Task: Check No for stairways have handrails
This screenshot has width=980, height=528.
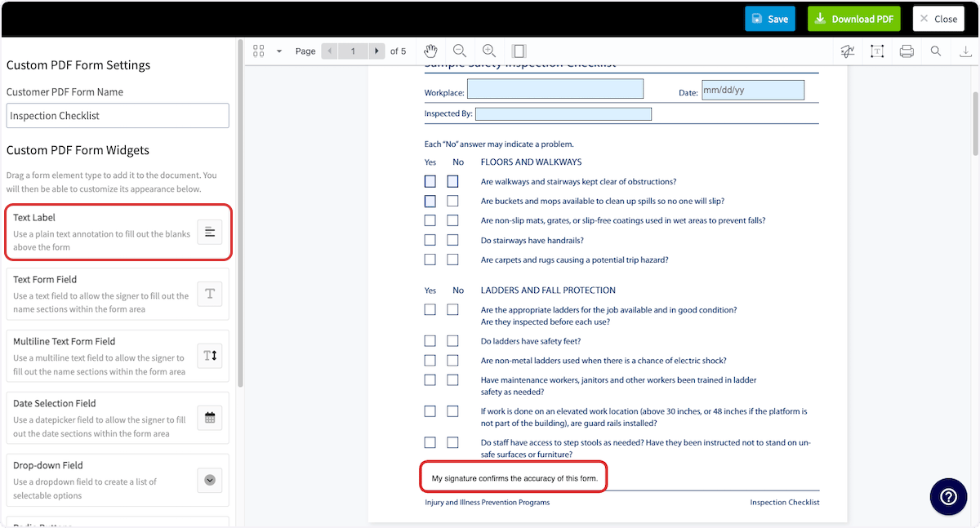Action: pyautogui.click(x=452, y=240)
